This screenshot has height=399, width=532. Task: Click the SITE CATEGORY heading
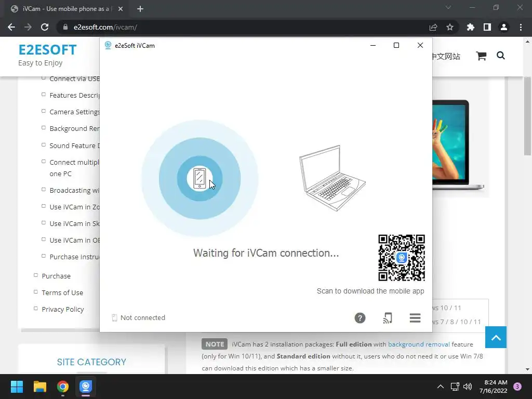pyautogui.click(x=91, y=362)
